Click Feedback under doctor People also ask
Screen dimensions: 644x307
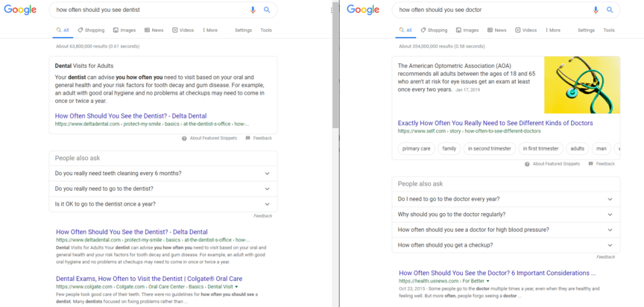[606, 257]
